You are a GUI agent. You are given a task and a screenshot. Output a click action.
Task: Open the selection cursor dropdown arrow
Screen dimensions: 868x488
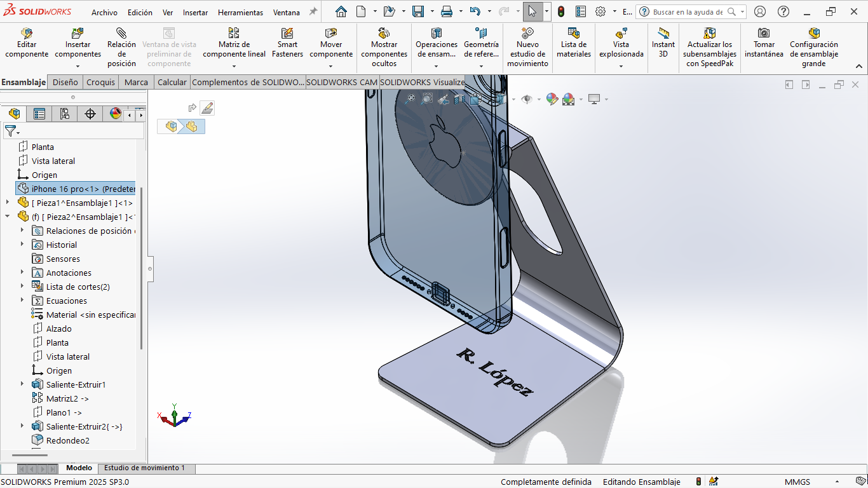pyautogui.click(x=546, y=11)
